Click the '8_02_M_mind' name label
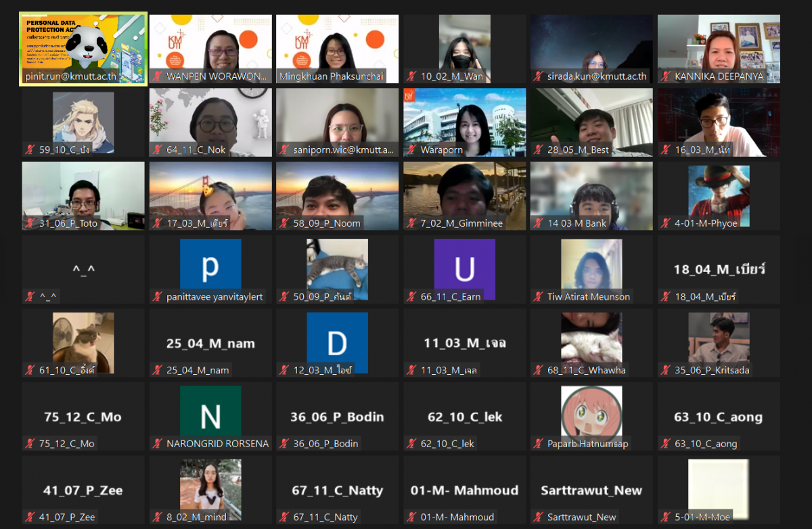The image size is (812, 529). pos(196,517)
